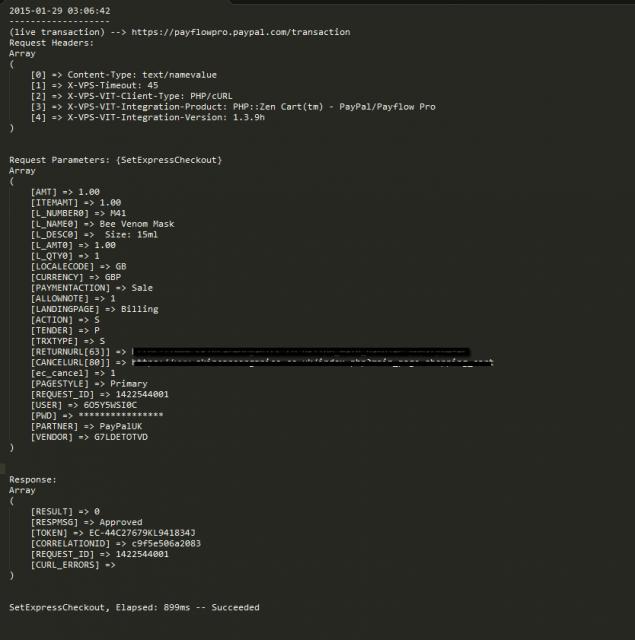Place cursor on Request Headers line

point(51,43)
